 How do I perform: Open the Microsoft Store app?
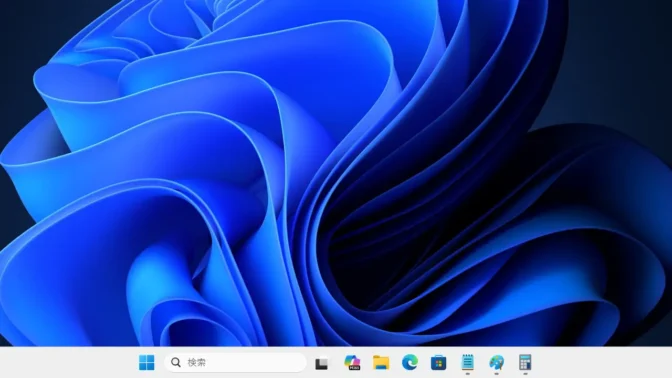coord(438,363)
